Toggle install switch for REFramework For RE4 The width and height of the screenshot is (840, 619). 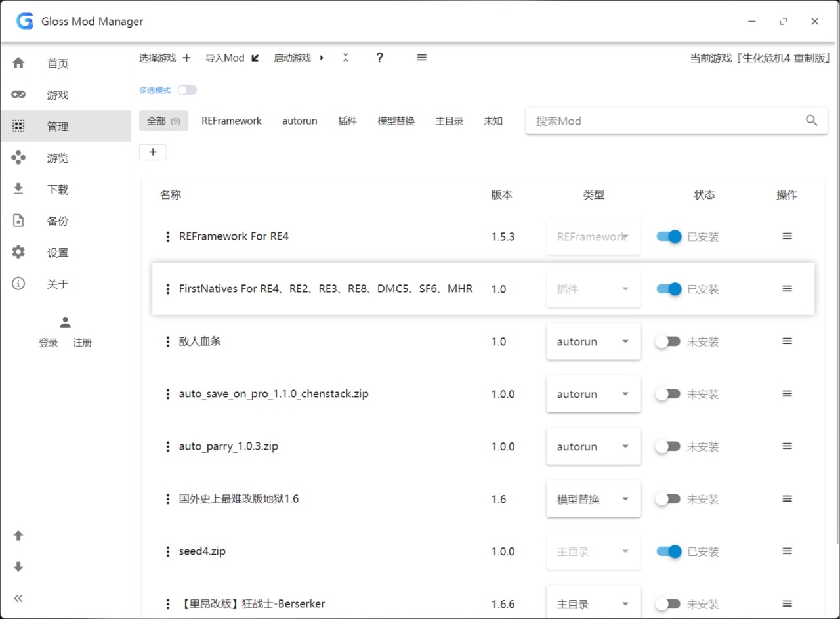669,236
